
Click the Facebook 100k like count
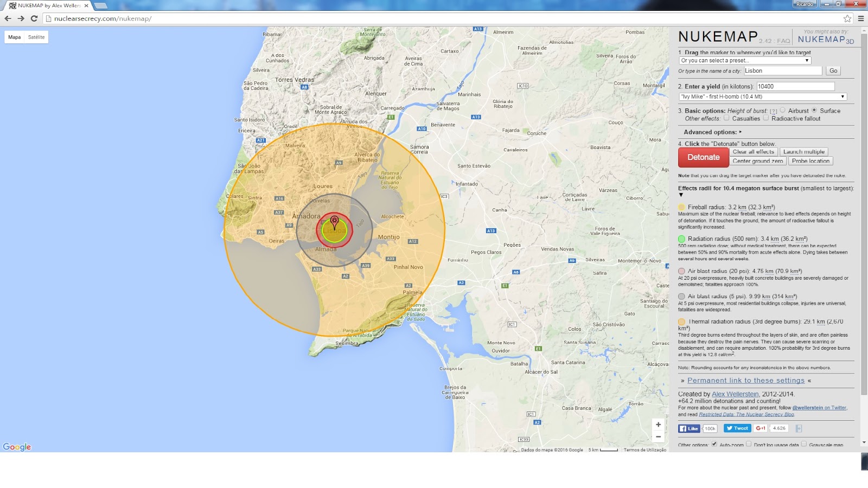click(x=710, y=428)
